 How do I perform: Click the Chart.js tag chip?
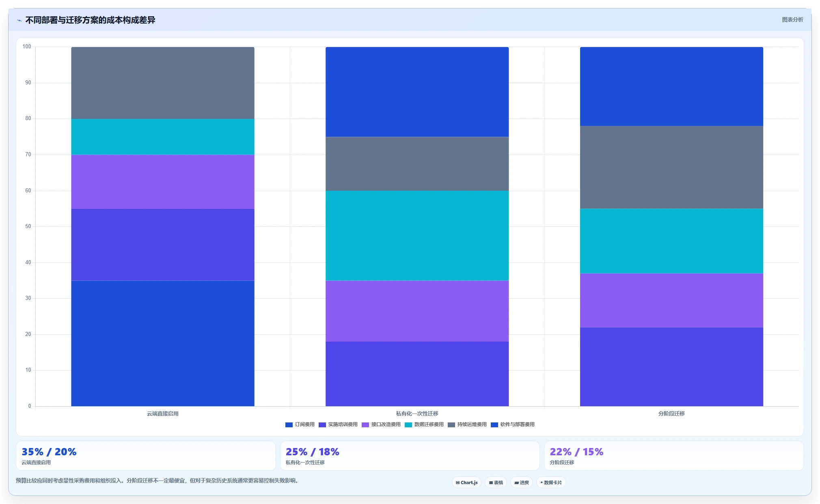point(466,482)
